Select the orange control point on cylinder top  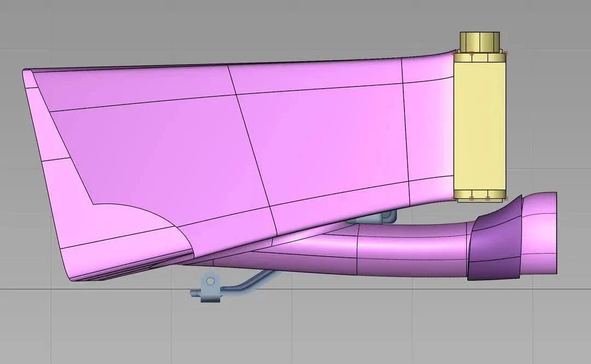point(472,54)
